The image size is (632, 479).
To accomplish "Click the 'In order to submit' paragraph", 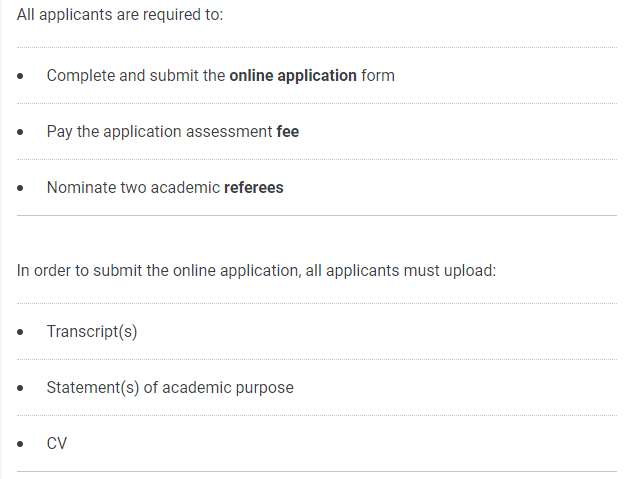I will pyautogui.click(x=256, y=271).
